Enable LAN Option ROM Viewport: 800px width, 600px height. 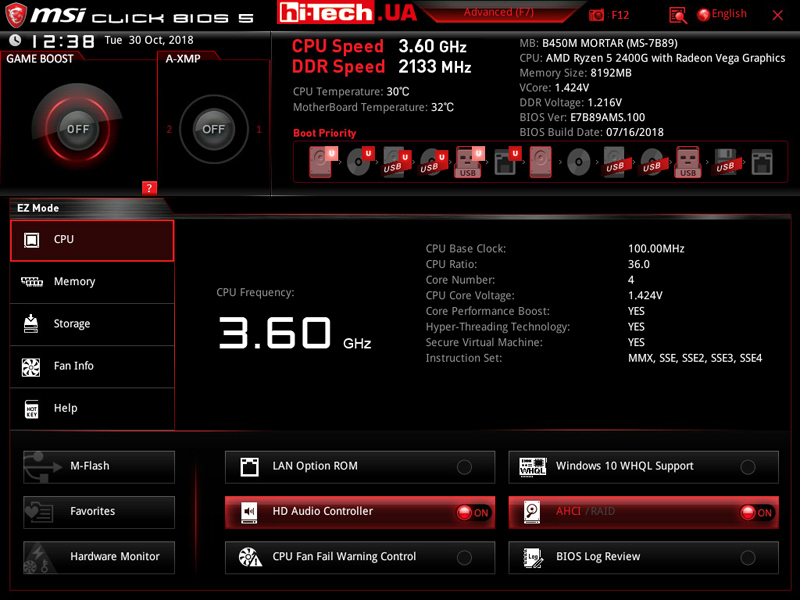click(464, 467)
